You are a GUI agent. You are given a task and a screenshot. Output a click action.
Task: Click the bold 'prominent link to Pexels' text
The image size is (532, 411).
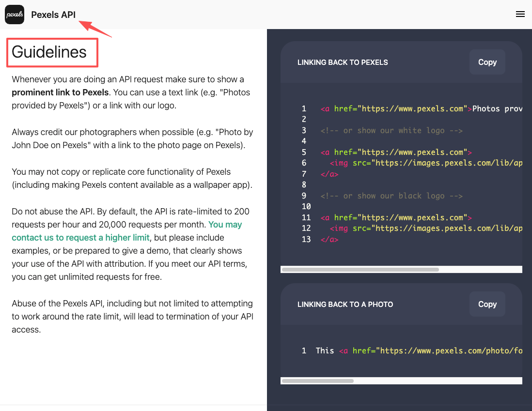[60, 92]
